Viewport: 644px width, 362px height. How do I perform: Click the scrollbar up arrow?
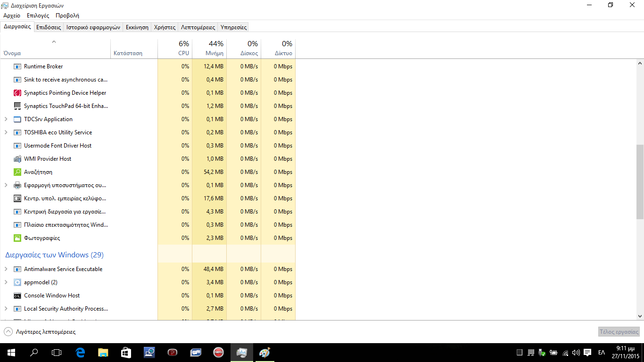640,63
